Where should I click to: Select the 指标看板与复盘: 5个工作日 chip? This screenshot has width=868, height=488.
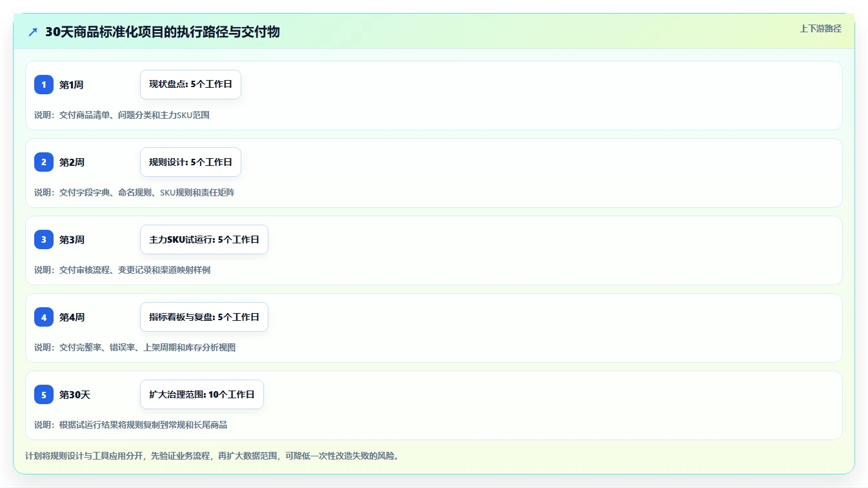(204, 317)
